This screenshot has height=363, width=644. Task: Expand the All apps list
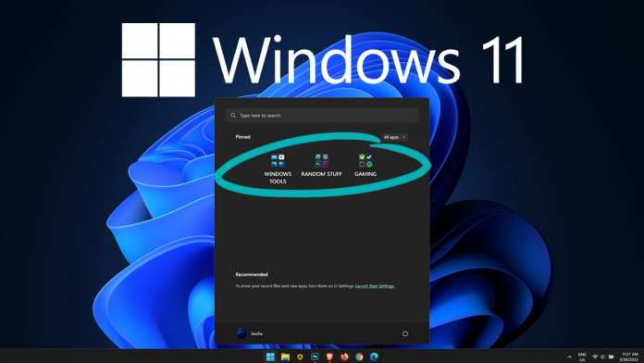(x=394, y=137)
